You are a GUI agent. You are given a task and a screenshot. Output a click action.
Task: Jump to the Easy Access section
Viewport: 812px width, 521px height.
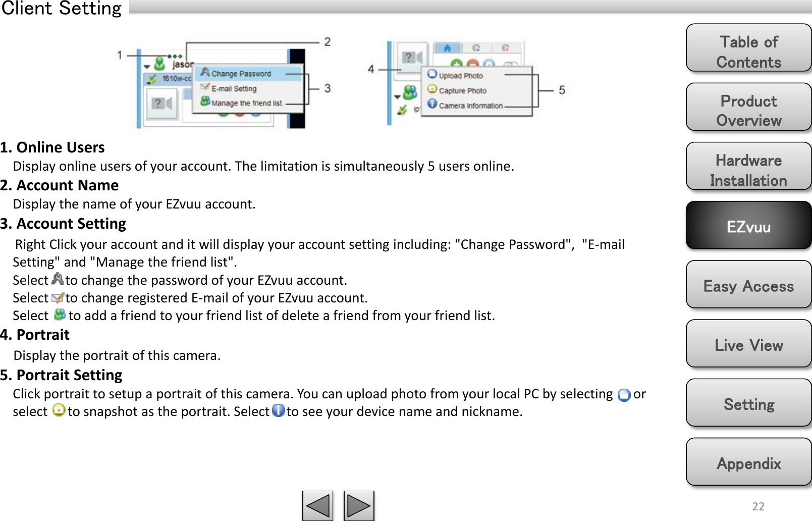click(748, 284)
